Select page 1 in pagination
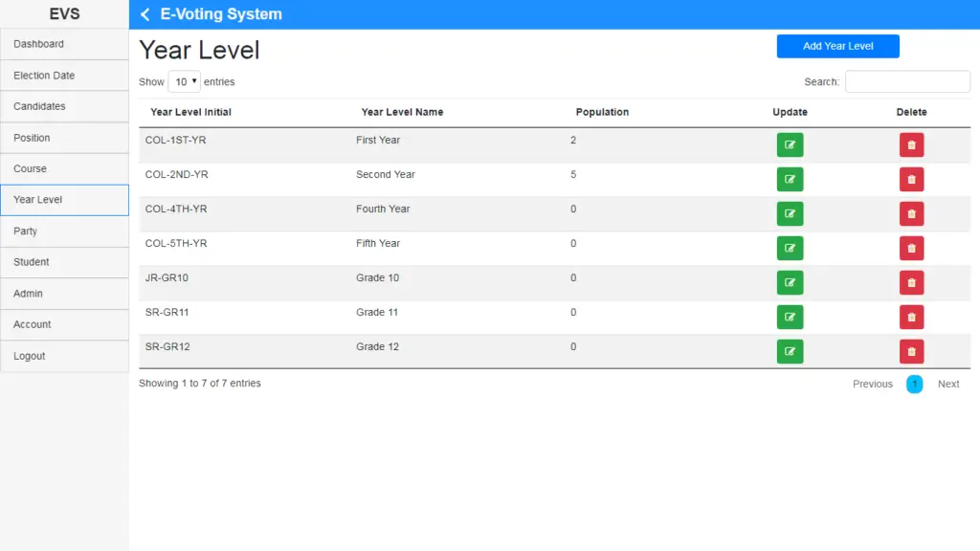 click(914, 384)
